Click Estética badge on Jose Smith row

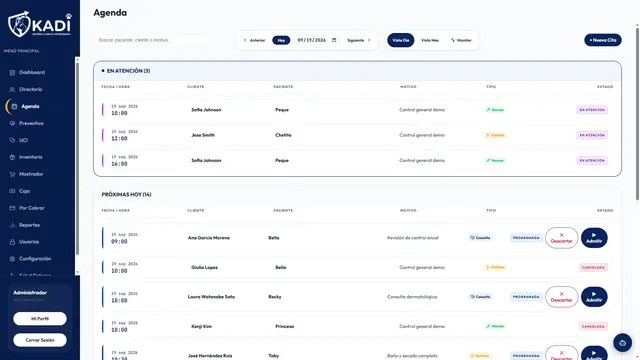(x=495, y=135)
